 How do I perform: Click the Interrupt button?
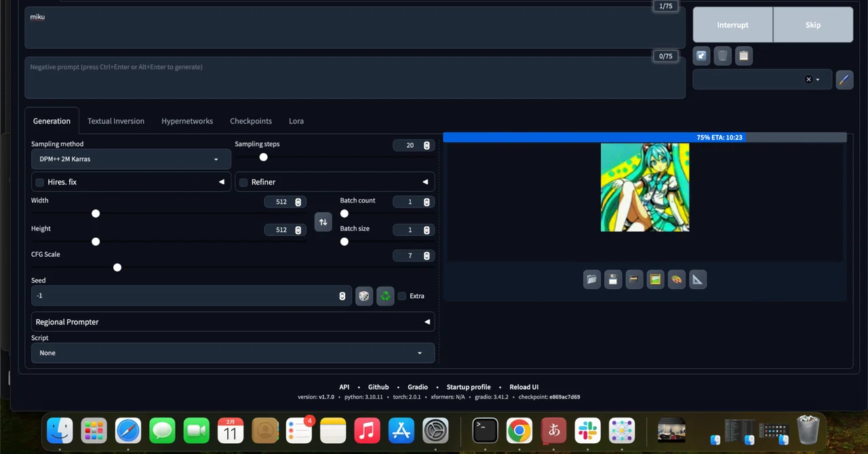click(732, 25)
